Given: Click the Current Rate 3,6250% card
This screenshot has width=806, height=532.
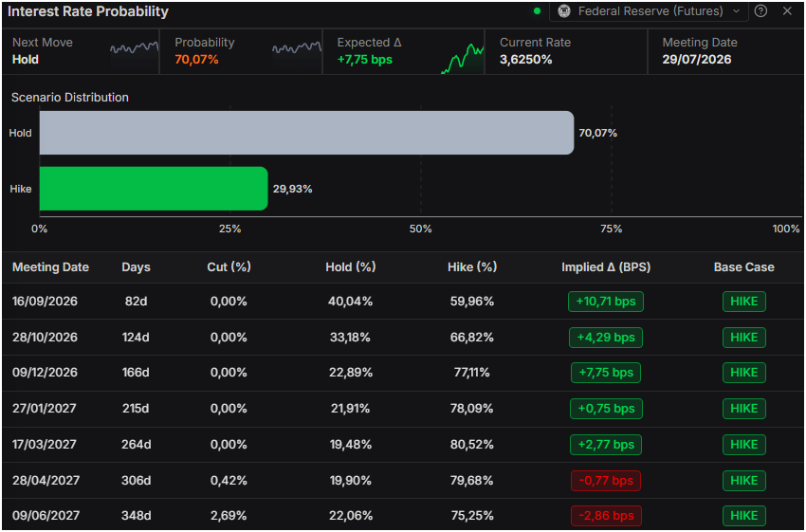Looking at the screenshot, I should click(566, 51).
